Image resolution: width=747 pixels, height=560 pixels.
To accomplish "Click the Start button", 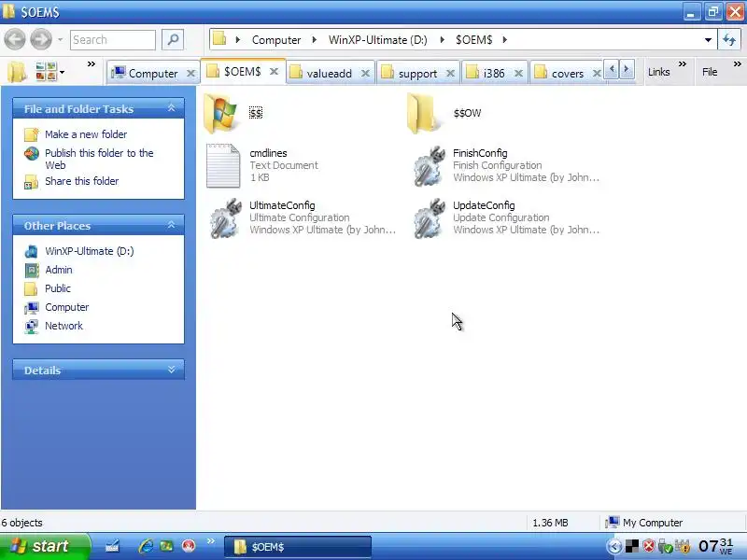I will point(45,546).
